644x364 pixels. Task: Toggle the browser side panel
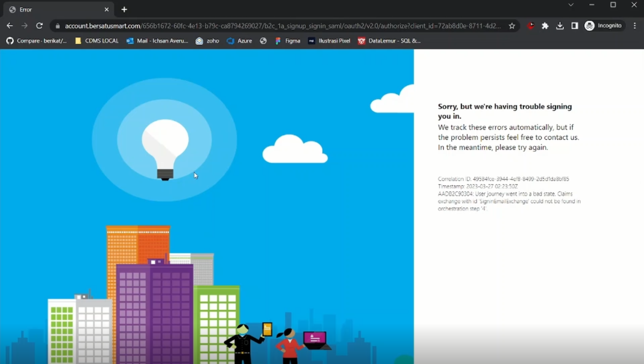point(575,26)
